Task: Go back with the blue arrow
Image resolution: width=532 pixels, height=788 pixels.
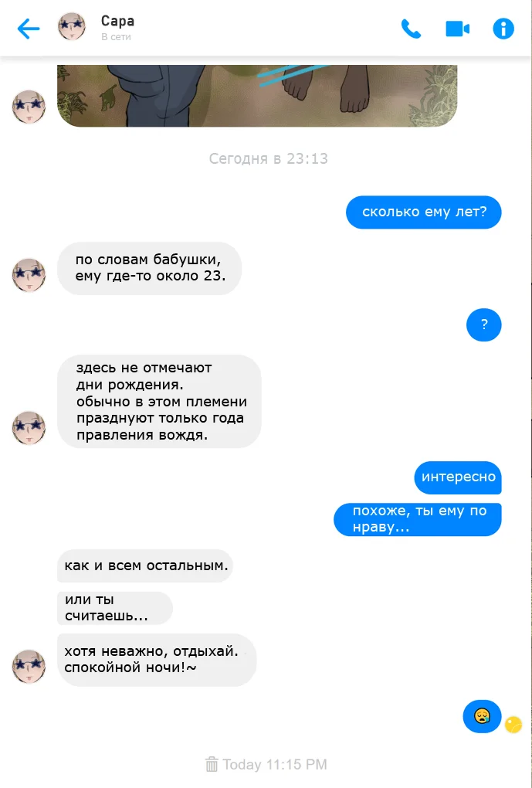Action: 29,29
